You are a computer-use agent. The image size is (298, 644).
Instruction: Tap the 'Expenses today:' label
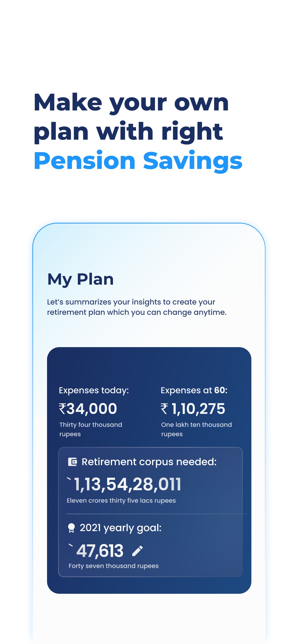[x=94, y=390]
